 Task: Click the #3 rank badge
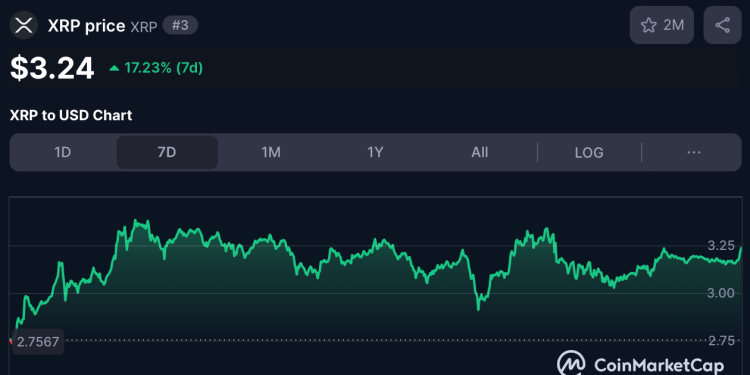pyautogui.click(x=180, y=25)
